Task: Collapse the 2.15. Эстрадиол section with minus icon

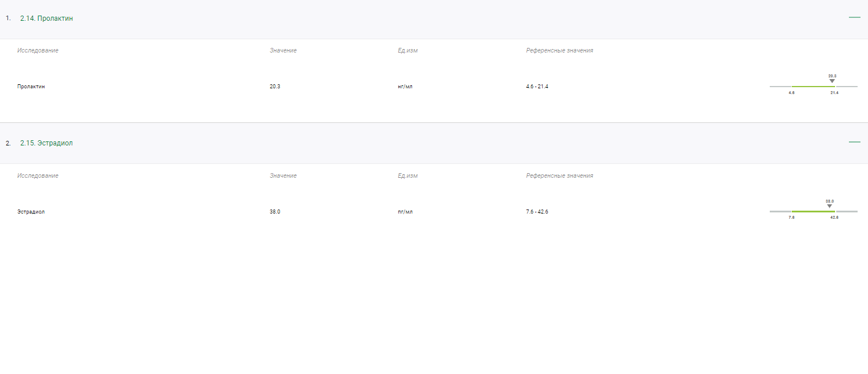Action: point(854,143)
